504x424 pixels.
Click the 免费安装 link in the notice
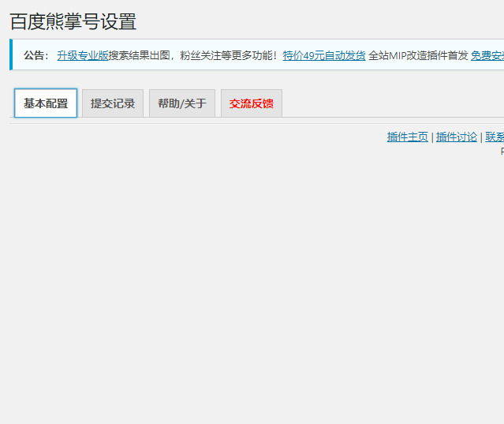pyautogui.click(x=487, y=55)
